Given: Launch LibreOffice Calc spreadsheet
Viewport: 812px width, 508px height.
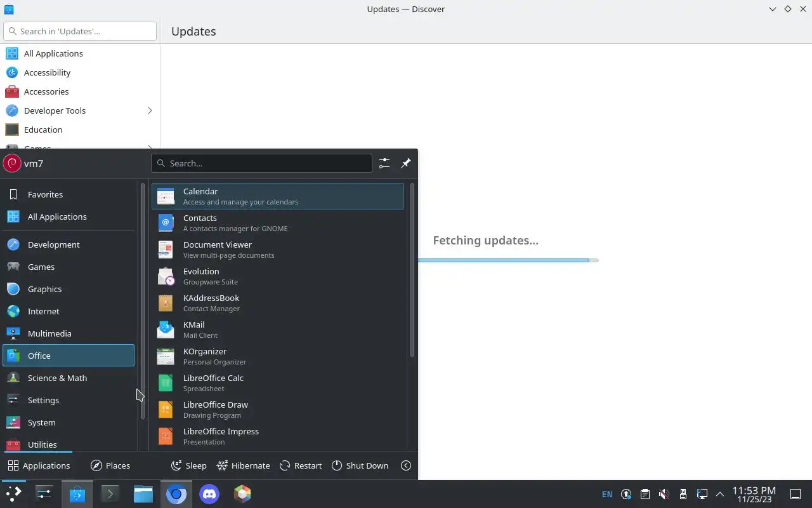Looking at the screenshot, I should click(x=277, y=383).
